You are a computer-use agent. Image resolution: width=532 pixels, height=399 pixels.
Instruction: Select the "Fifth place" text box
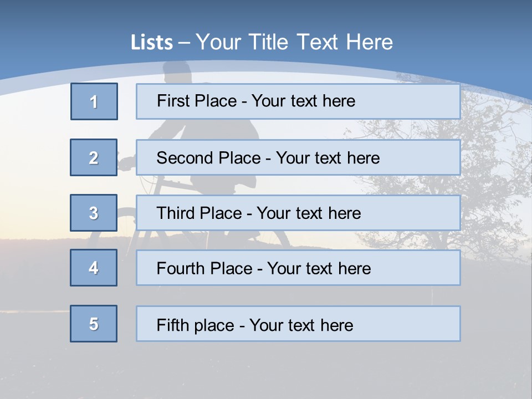(x=298, y=324)
